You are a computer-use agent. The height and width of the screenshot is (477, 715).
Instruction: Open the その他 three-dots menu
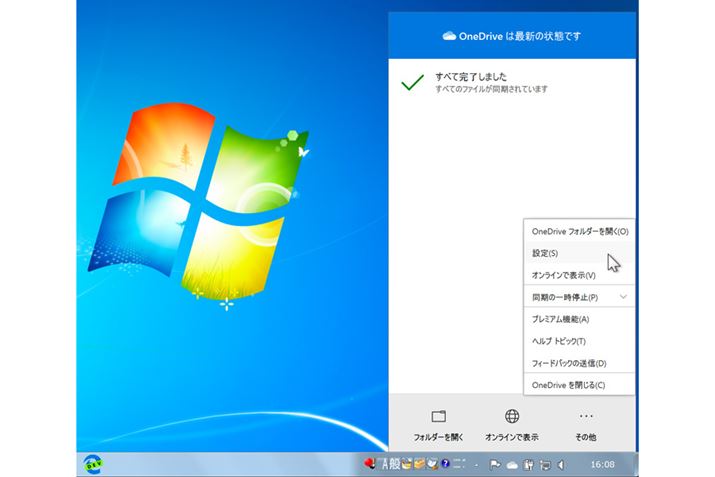pos(586,416)
